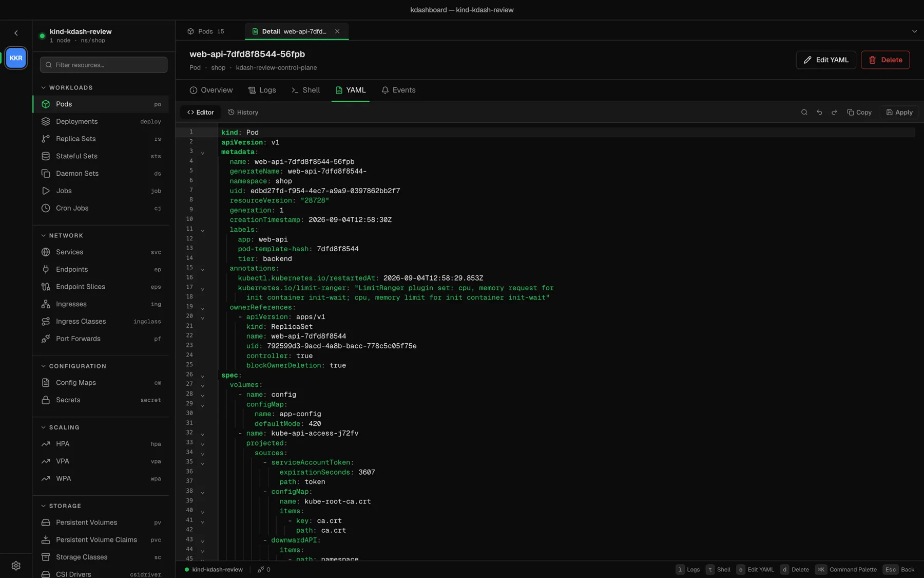Open settings gear in the left rail

coord(16,565)
